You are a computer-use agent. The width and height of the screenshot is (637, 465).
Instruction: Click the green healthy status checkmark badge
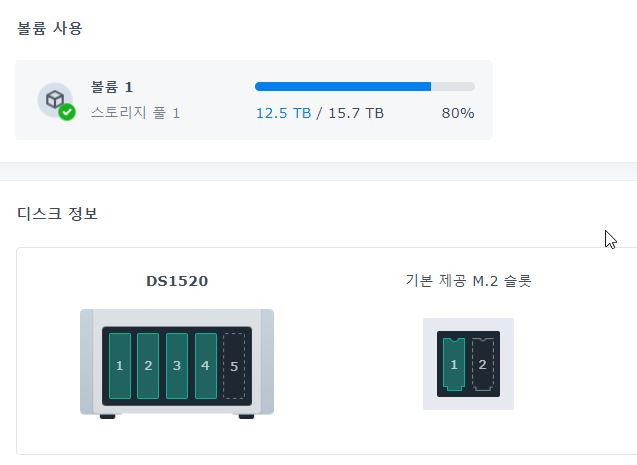(67, 112)
